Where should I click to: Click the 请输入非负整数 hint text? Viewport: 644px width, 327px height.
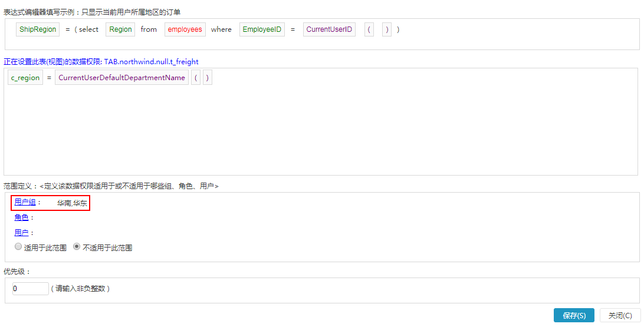[x=80, y=289]
